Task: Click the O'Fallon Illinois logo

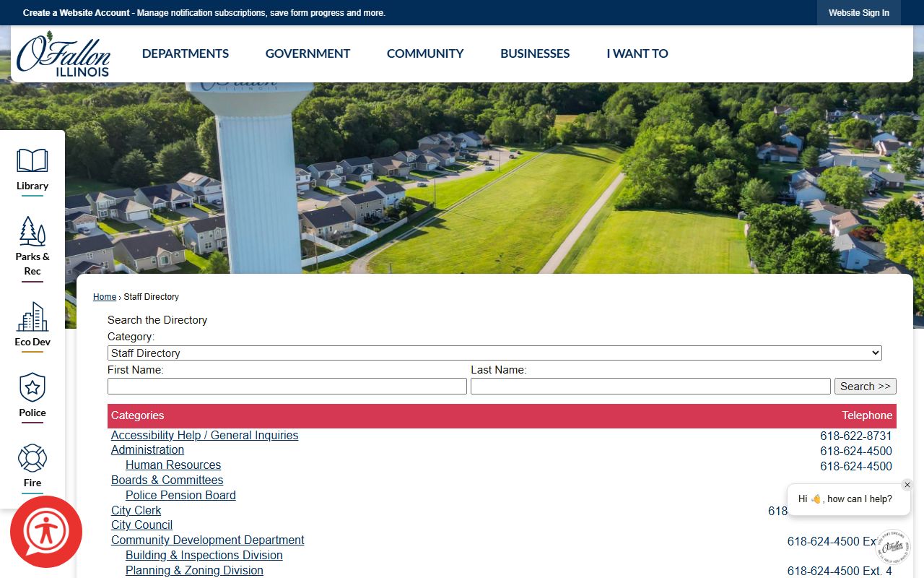Action: click(x=64, y=54)
